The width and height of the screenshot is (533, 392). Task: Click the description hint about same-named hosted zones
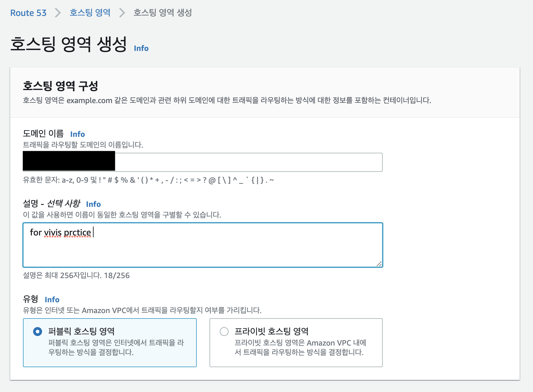[122, 215]
